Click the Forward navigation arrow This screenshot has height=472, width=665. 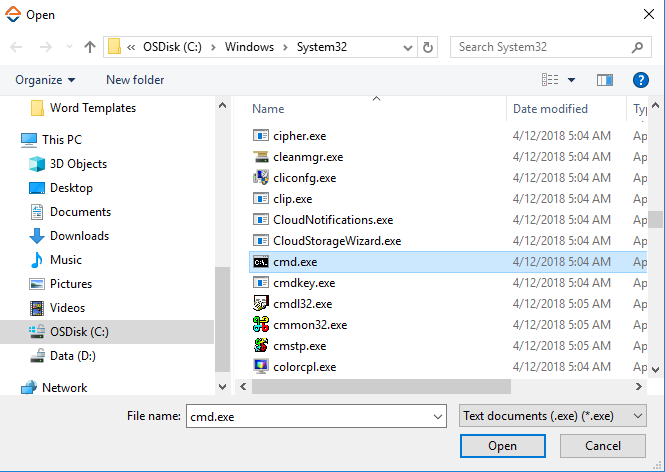pos(45,47)
